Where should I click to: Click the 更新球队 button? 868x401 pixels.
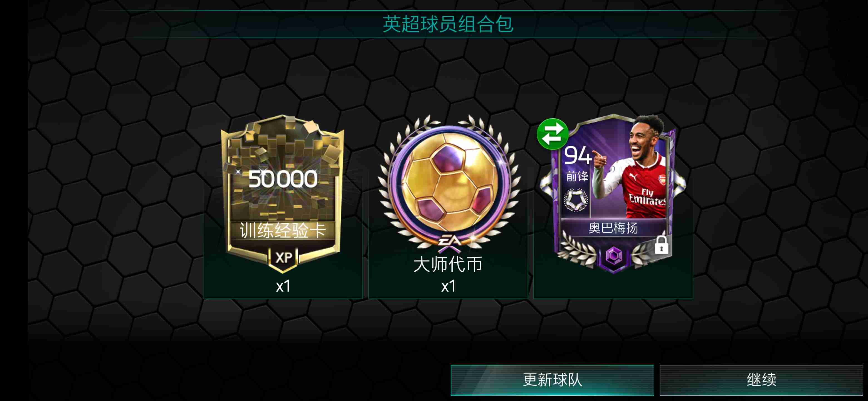pyautogui.click(x=552, y=380)
